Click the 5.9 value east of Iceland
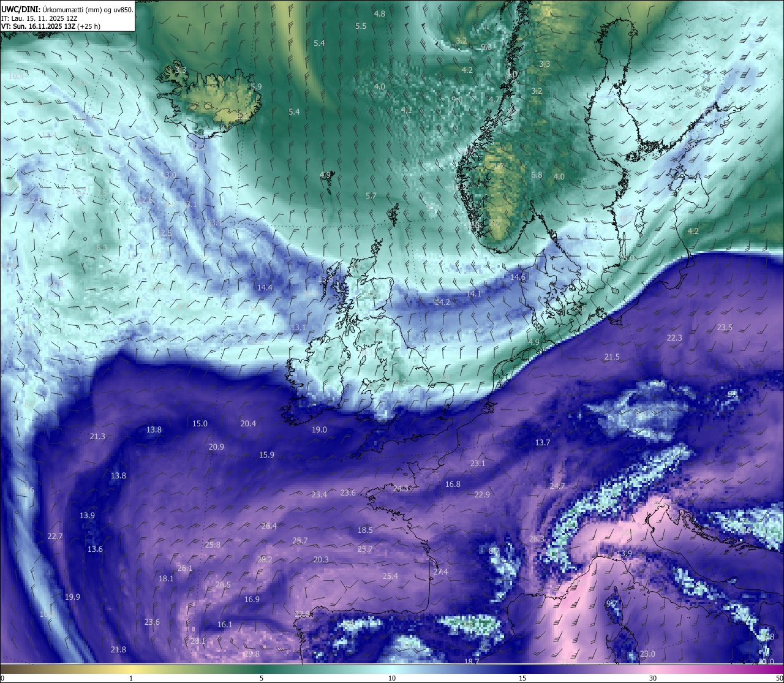 256,87
